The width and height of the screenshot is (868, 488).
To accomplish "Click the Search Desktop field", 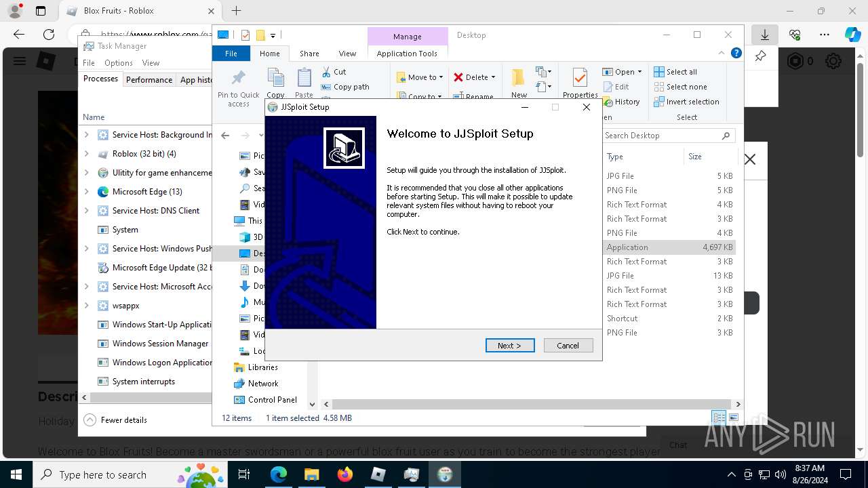I will pos(669,136).
